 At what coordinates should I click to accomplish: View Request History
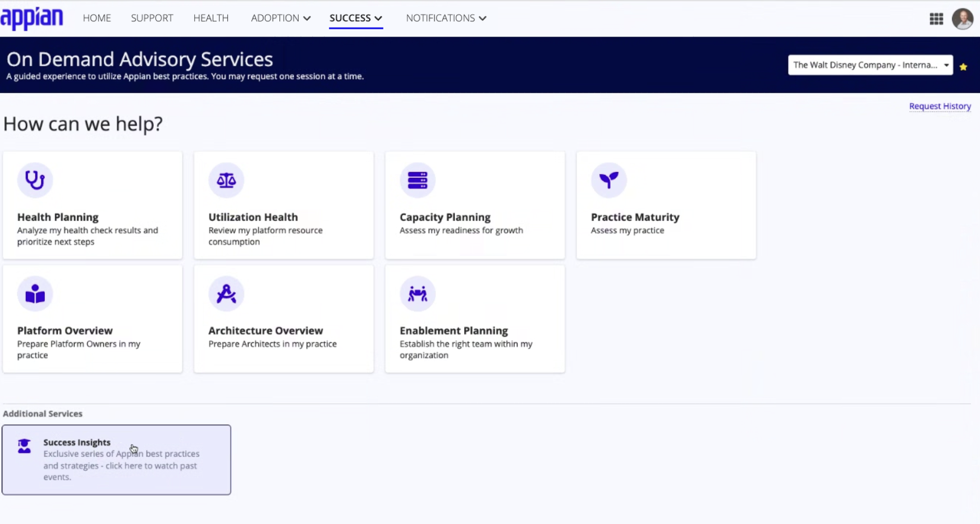tap(940, 106)
